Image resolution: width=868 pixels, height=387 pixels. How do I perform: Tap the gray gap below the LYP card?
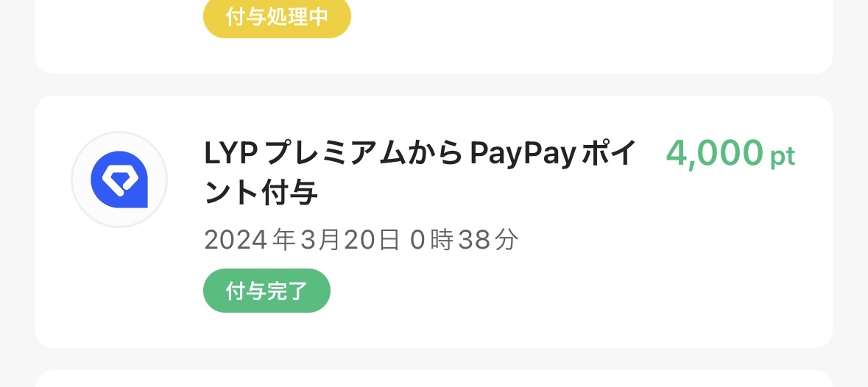[x=434, y=359]
